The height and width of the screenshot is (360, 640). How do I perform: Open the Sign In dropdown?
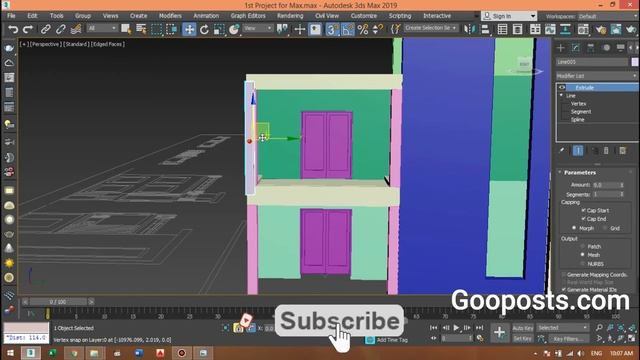point(509,16)
